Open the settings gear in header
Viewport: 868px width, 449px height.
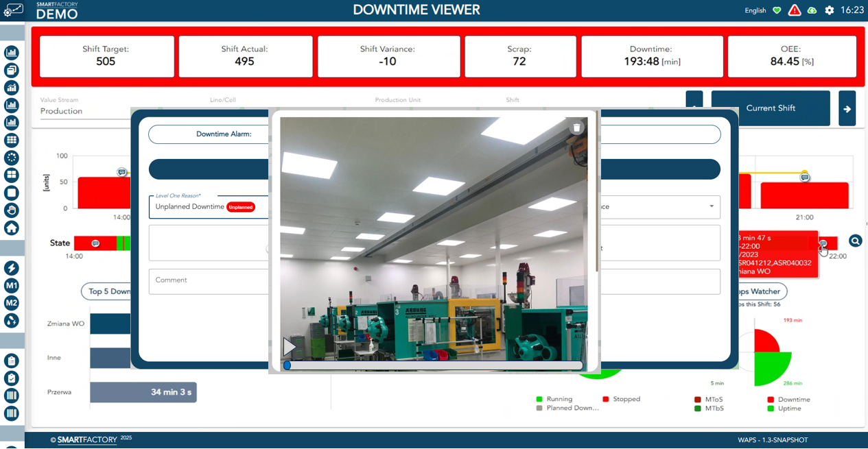coord(830,10)
